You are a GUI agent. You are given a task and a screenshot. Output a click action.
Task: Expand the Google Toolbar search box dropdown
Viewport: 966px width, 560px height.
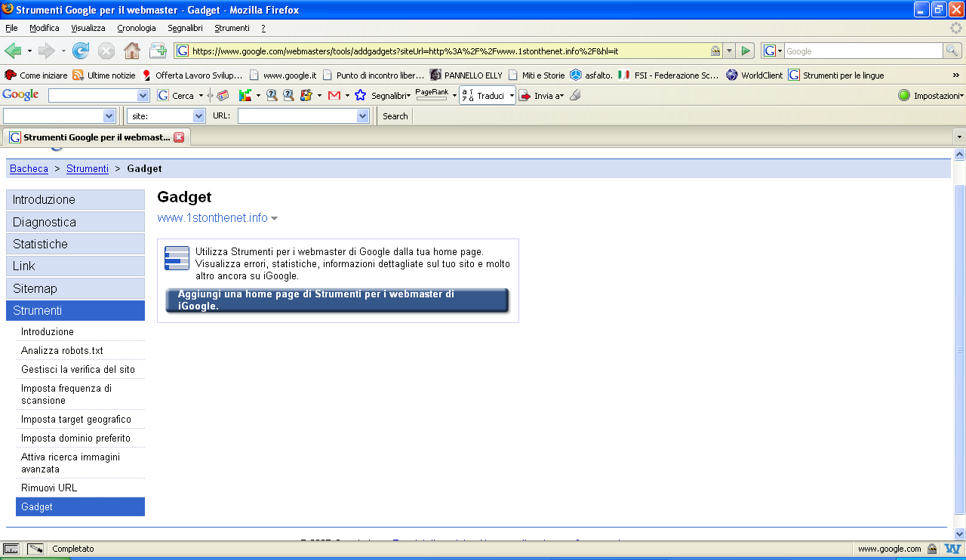(143, 95)
